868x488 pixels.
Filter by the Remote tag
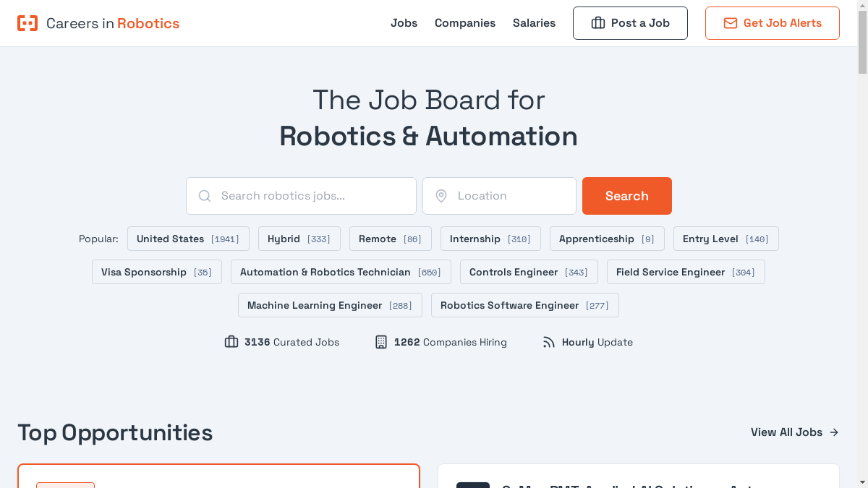tap(390, 239)
